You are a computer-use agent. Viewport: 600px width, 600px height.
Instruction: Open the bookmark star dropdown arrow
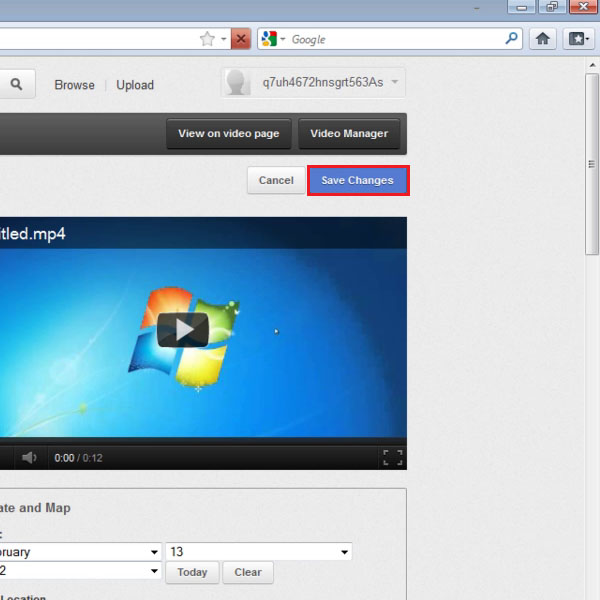click(x=223, y=39)
